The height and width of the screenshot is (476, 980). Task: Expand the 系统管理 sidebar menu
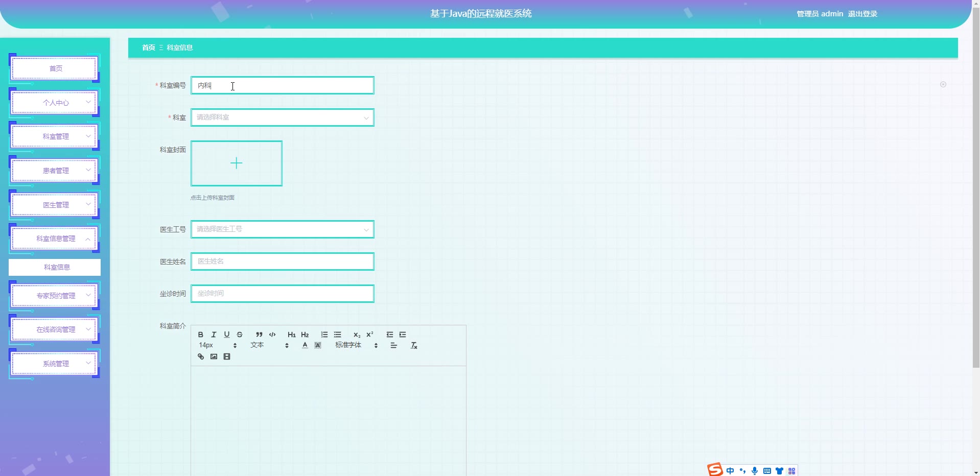coord(55,364)
